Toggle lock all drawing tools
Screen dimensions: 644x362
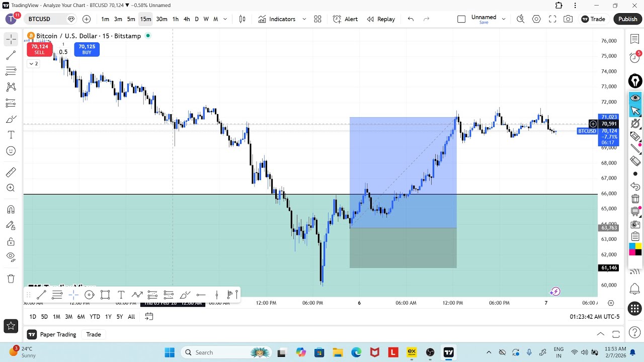[x=11, y=242]
